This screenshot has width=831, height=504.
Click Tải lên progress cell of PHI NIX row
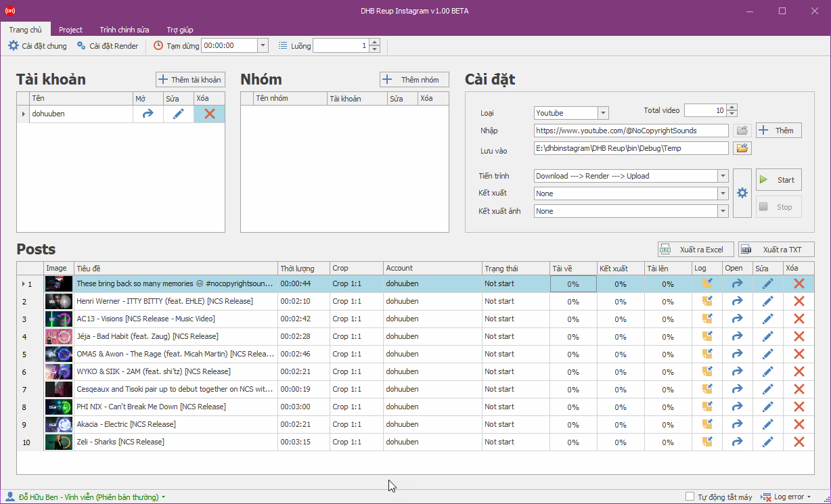pos(668,407)
